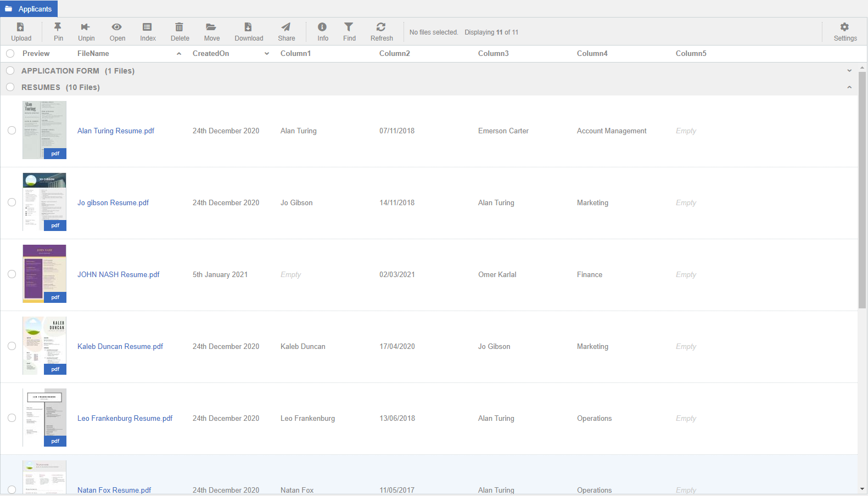868x496 pixels.
Task: Click the vertical scrollbar thumb
Action: pyautogui.click(x=862, y=190)
